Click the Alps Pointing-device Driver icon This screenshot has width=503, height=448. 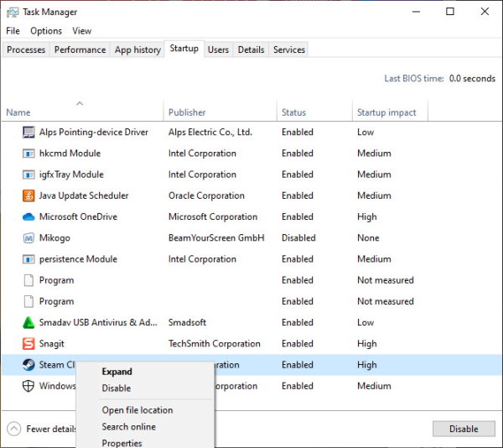pyautogui.click(x=29, y=133)
